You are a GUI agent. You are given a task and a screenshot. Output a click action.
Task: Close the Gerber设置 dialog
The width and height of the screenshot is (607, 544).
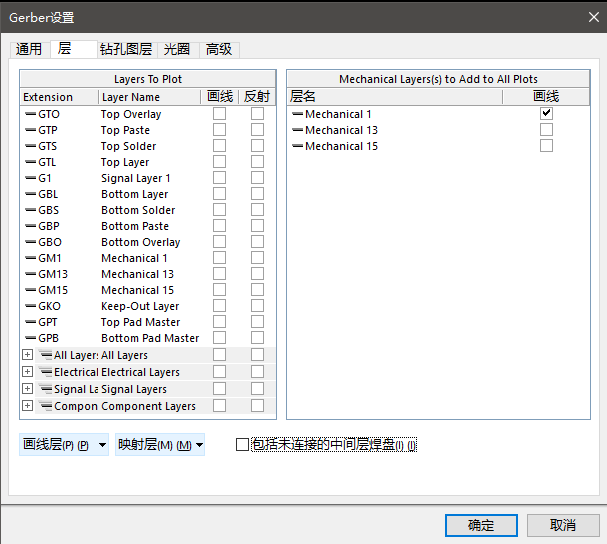coord(593,17)
